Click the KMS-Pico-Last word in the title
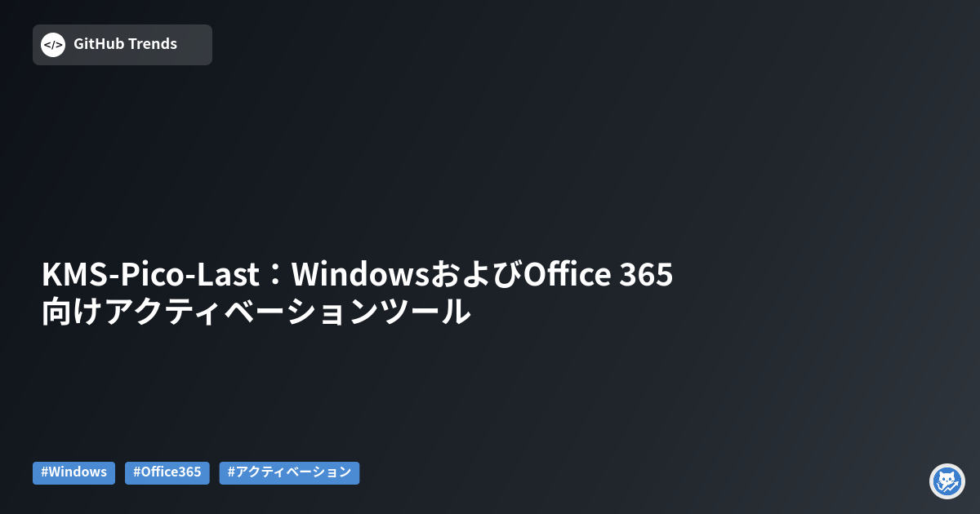The height and width of the screenshot is (514, 980). [147, 276]
